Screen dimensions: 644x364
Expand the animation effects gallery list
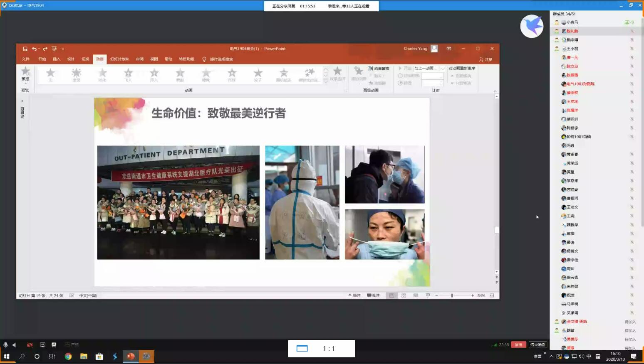(x=326, y=81)
